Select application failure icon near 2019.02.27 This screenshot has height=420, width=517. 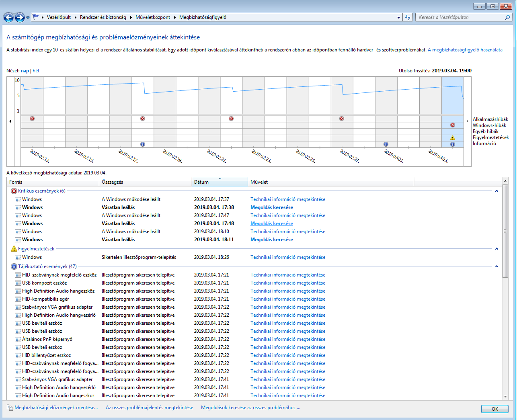point(342,119)
